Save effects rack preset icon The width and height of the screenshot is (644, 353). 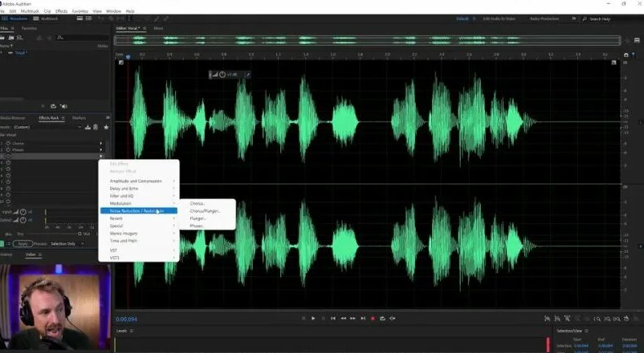tap(87, 127)
